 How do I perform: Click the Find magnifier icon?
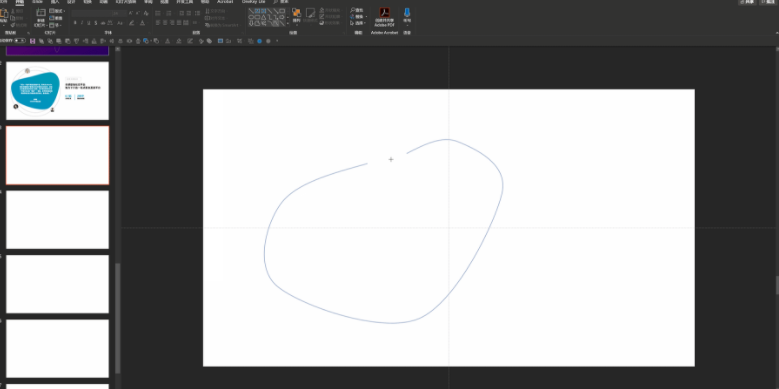(353, 10)
